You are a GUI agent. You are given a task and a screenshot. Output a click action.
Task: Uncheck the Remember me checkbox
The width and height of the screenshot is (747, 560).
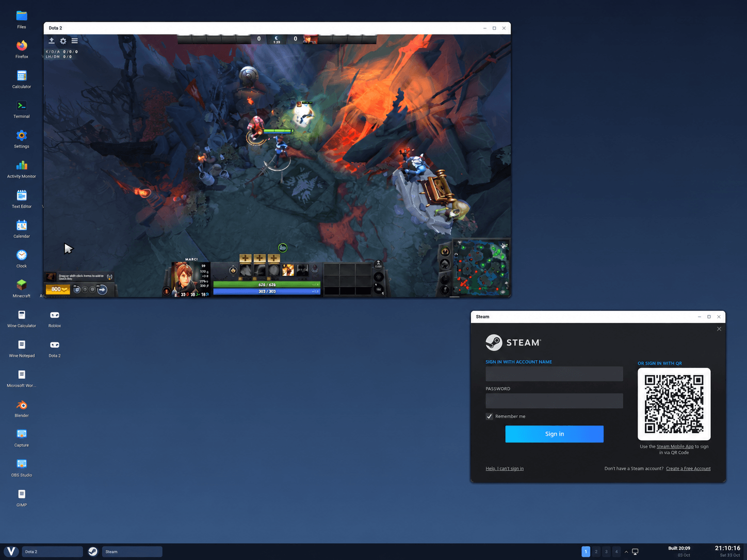click(489, 416)
